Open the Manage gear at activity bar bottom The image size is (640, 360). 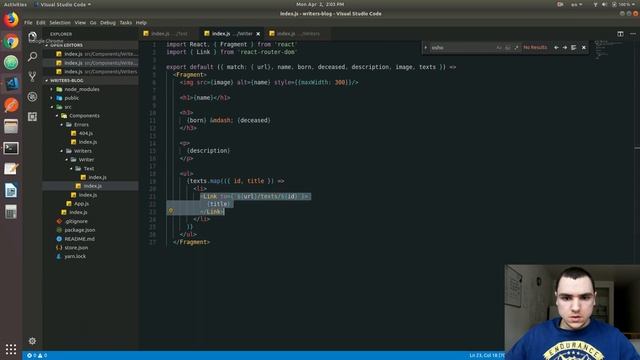(32, 340)
